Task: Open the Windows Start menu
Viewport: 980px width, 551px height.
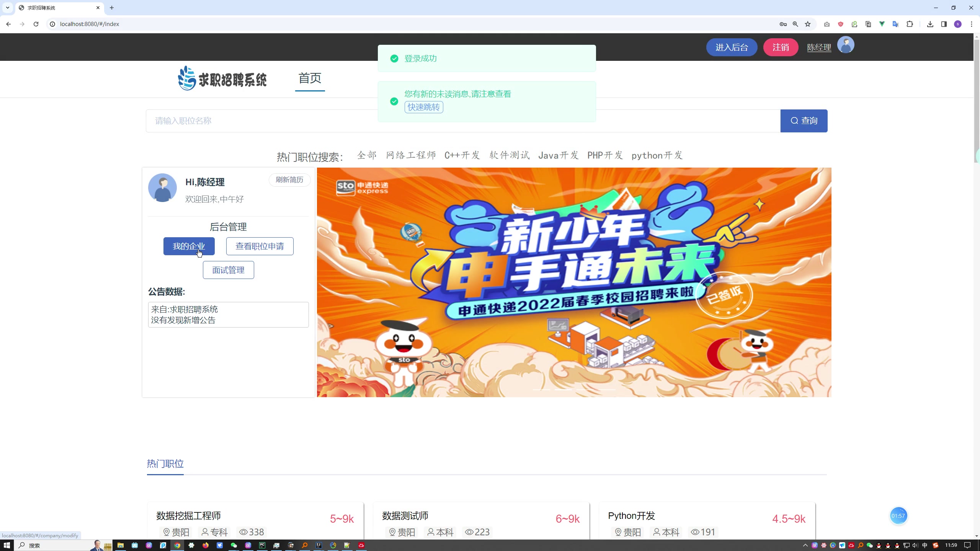Action: tap(7, 545)
